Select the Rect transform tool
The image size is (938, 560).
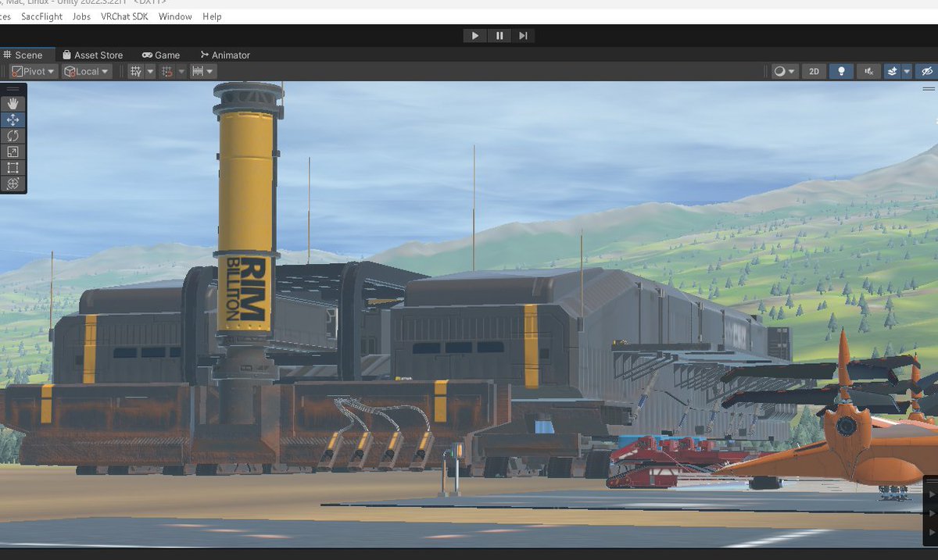pyautogui.click(x=13, y=168)
